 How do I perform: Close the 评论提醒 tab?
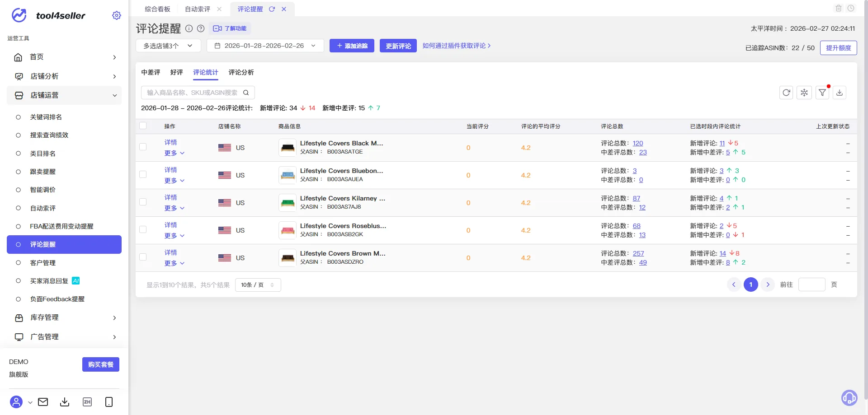point(284,9)
